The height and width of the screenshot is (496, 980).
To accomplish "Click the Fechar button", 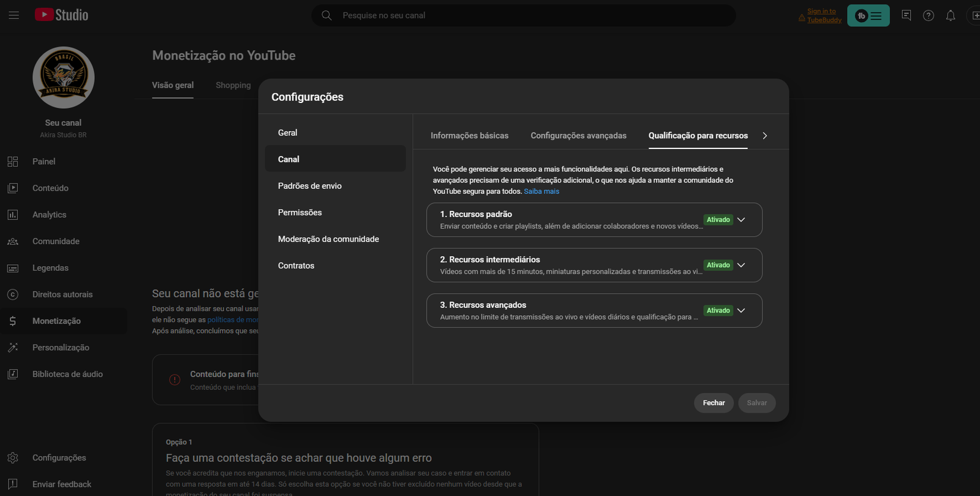I will click(714, 403).
